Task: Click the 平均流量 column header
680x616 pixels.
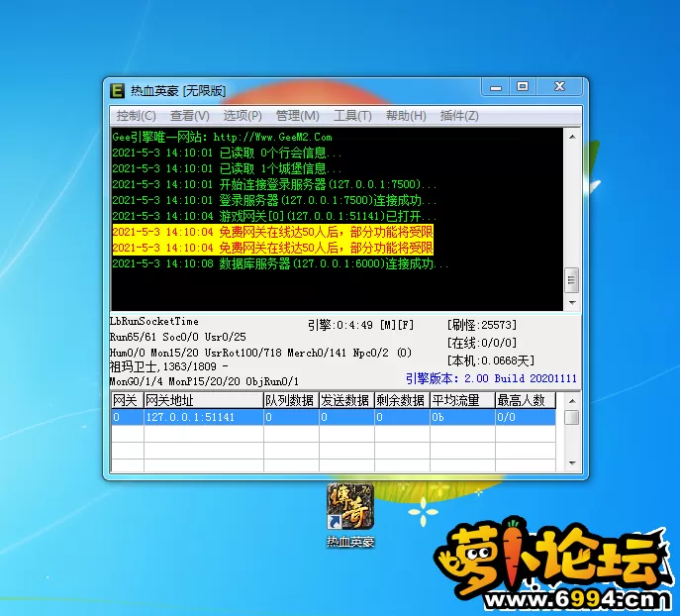Action: [x=462, y=400]
